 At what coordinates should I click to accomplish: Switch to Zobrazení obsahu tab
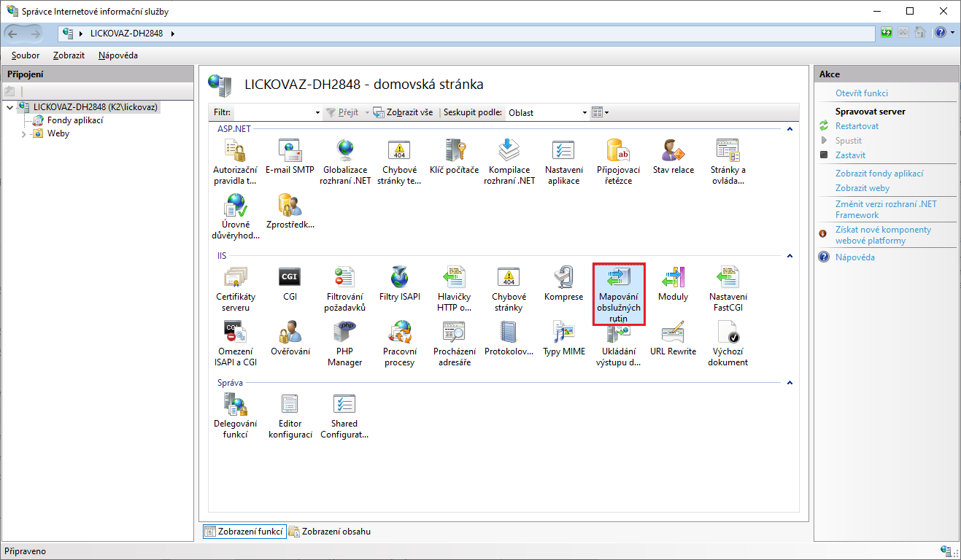click(x=330, y=532)
